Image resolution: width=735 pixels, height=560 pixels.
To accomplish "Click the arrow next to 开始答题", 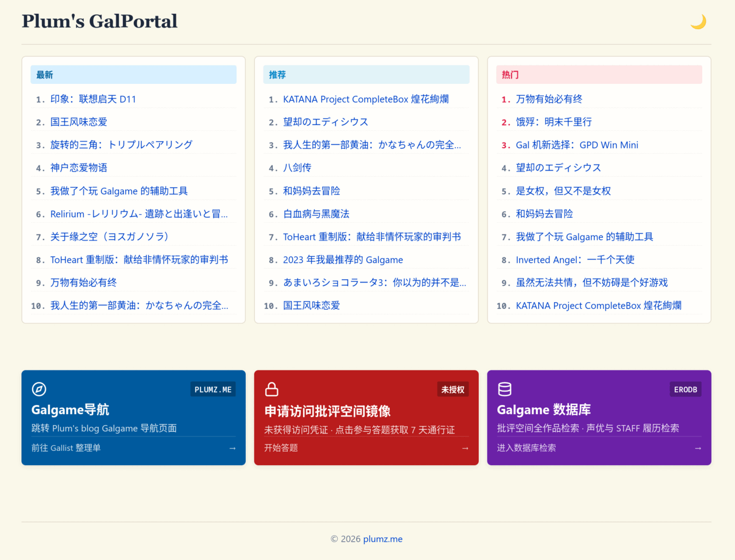I will click(465, 448).
